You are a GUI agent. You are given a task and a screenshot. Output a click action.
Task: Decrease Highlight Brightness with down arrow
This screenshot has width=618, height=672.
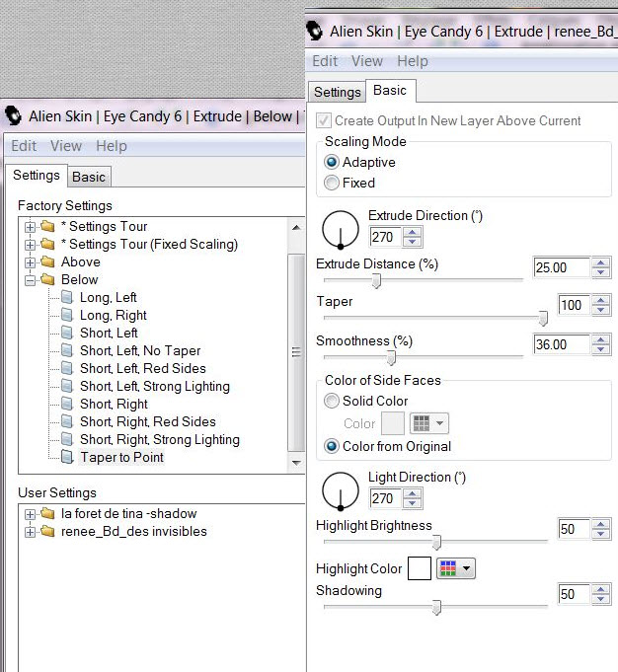(x=601, y=534)
